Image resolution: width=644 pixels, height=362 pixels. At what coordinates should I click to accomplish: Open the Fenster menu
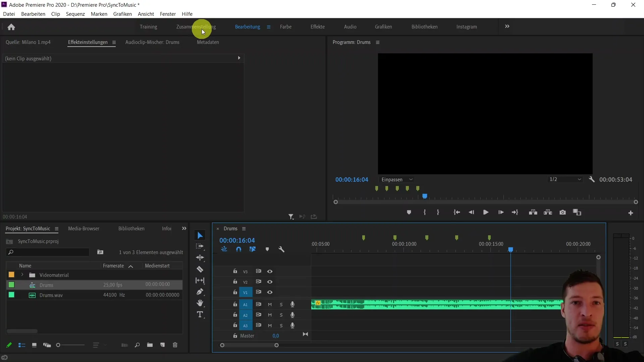click(168, 14)
